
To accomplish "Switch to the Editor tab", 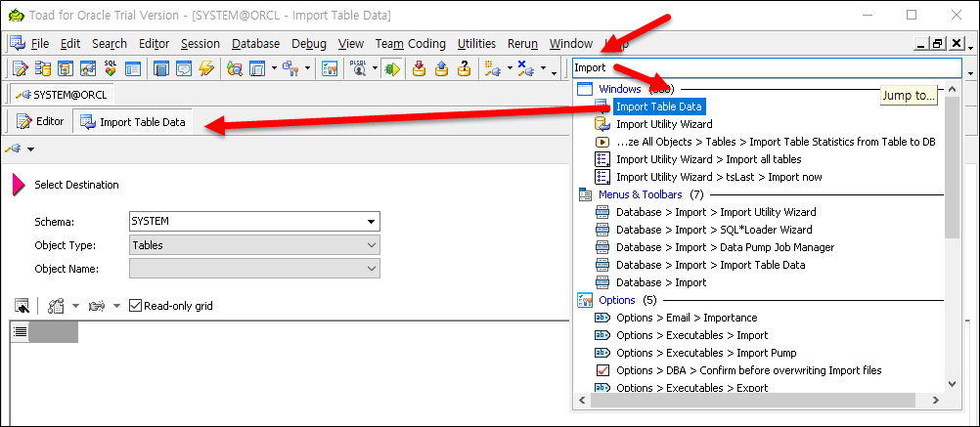I will click(x=41, y=121).
